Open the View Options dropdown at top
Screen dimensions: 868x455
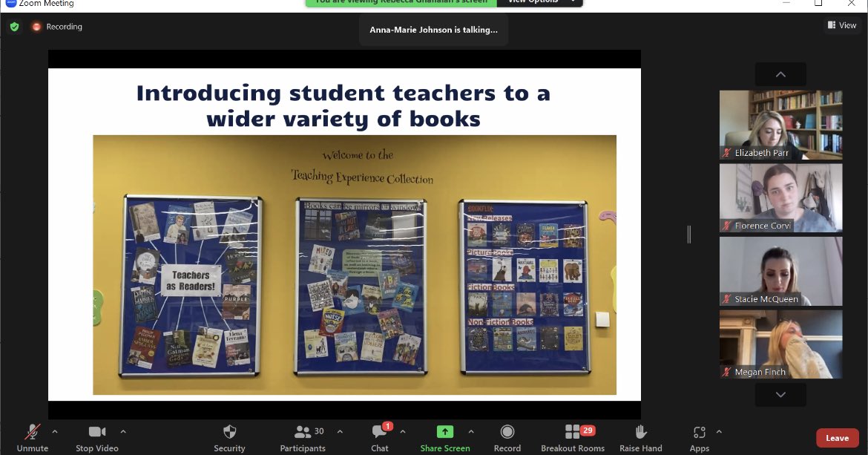pos(540,2)
